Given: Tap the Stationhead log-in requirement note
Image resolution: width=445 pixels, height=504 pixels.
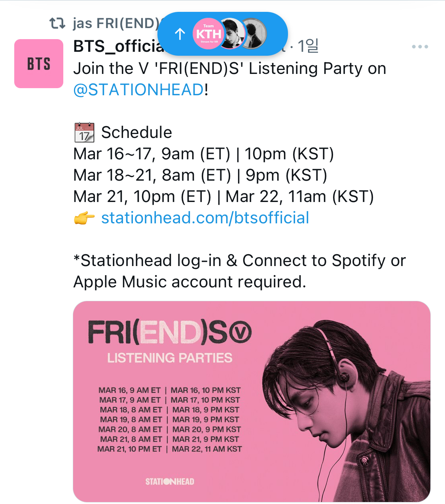Looking at the screenshot, I should click(x=239, y=271).
